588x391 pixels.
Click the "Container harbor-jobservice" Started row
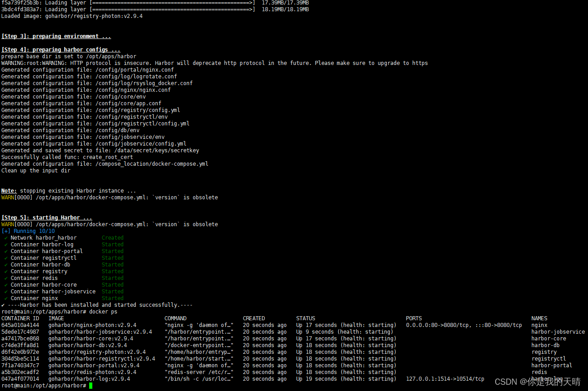coord(64,292)
